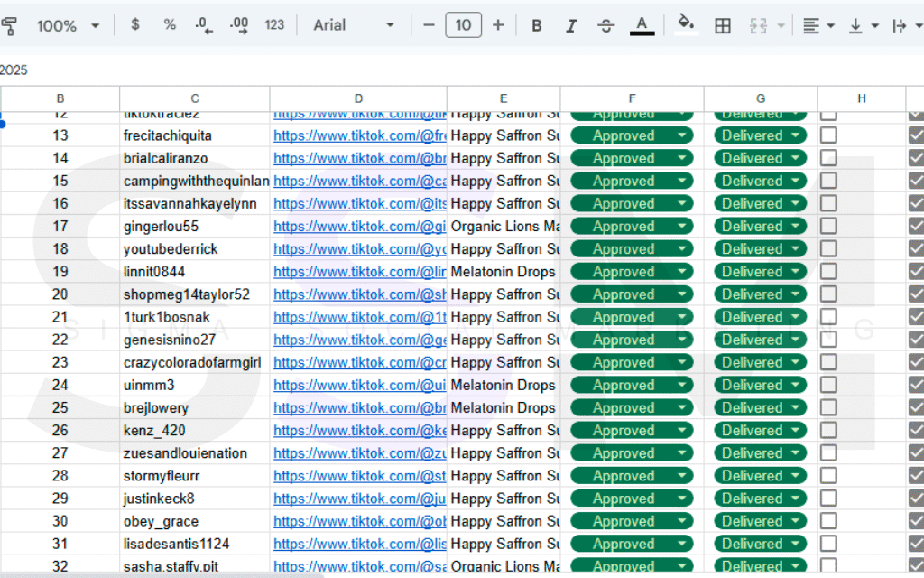Tick column H checkbox for frecitachiquita

828,135
